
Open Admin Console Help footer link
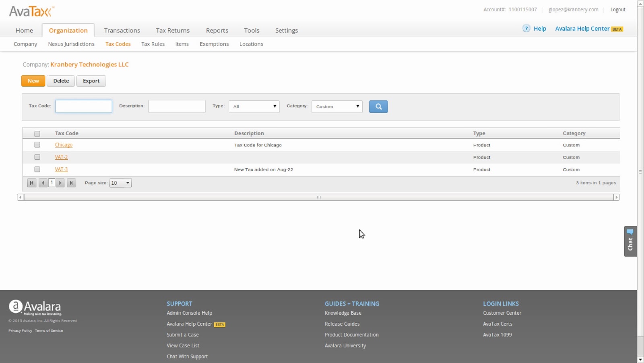point(190,313)
